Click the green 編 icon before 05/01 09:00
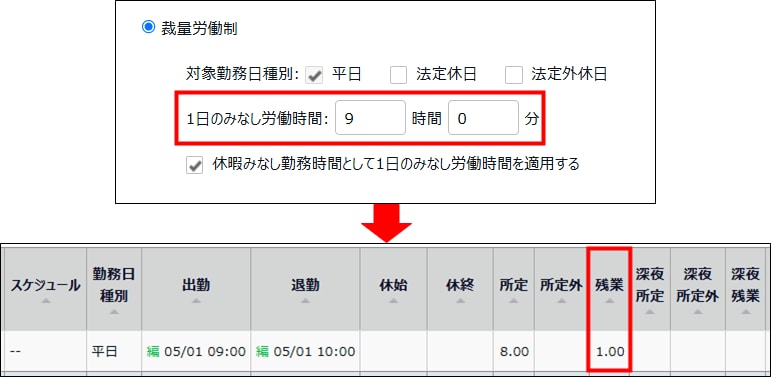The height and width of the screenshot is (377, 771). pos(153,352)
